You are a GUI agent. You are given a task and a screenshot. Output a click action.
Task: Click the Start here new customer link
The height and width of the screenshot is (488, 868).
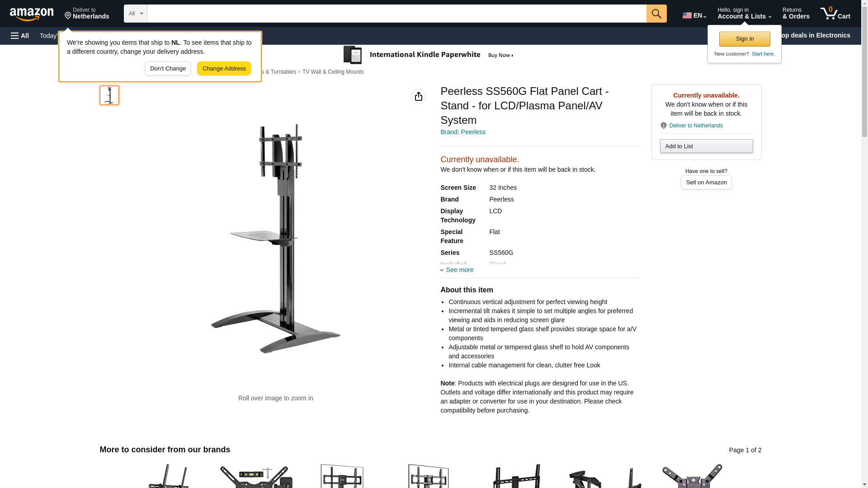[763, 54]
